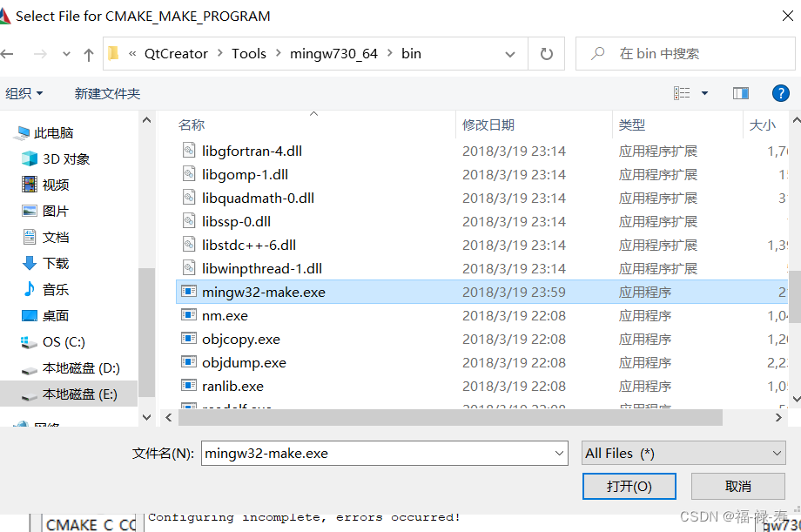Create a new folder with 新建文件夹
The image size is (801, 532).
[x=107, y=93]
